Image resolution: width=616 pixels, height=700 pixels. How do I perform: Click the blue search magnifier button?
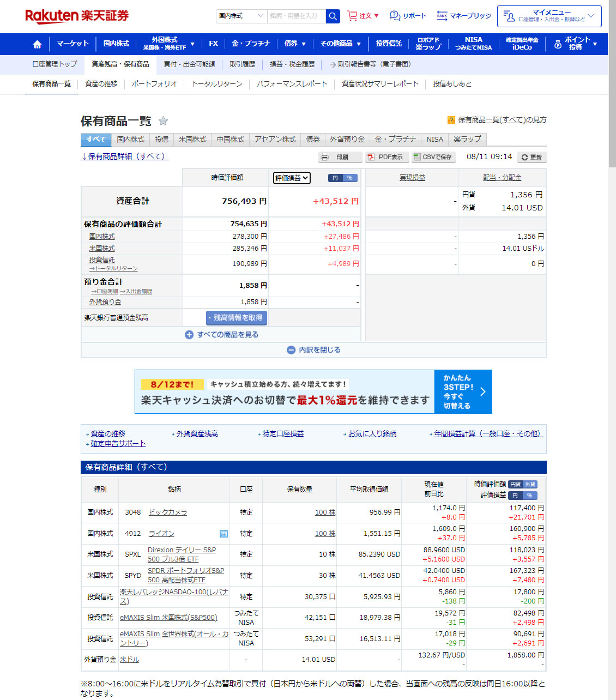[333, 16]
